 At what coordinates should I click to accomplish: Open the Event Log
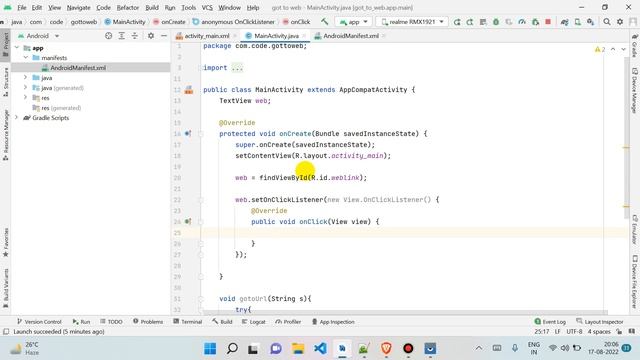550,322
